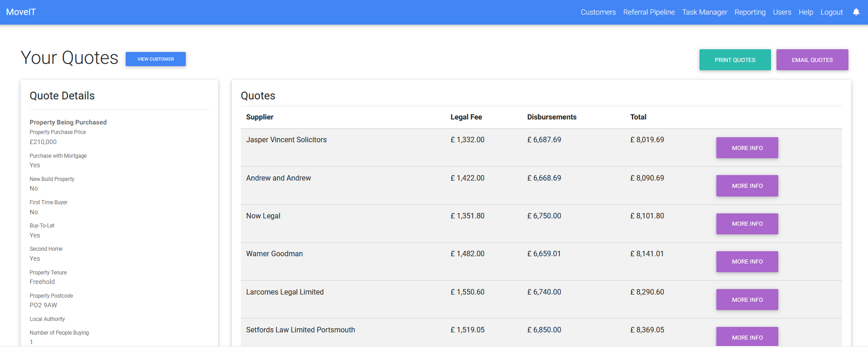Viewport: 868px width, 362px height.
Task: Click the total £ 8,290.60
Action: pos(647,292)
